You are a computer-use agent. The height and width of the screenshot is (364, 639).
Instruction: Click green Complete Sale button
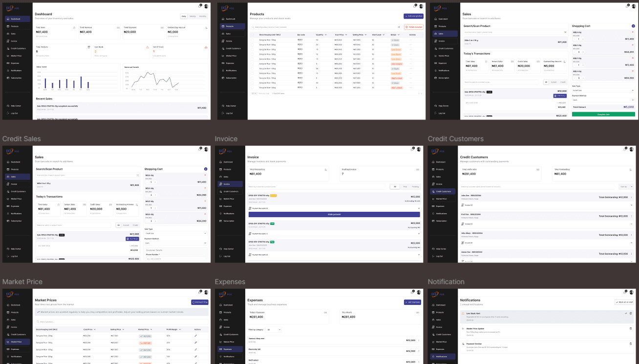603,114
